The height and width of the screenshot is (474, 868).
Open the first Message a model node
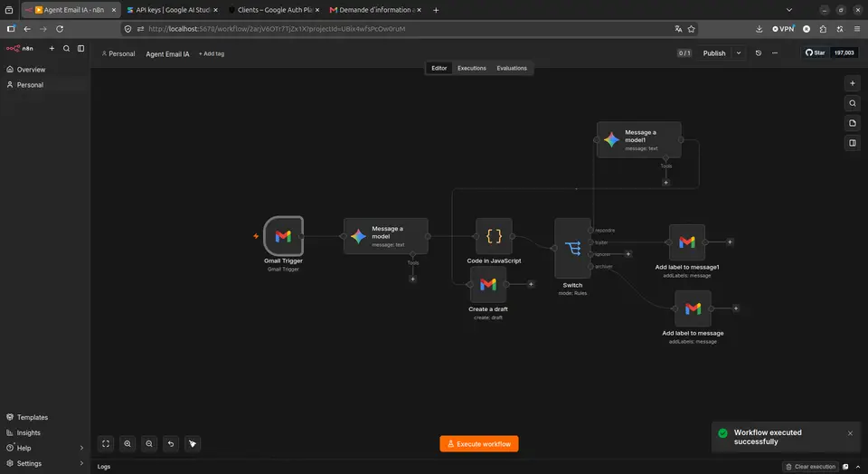tap(386, 236)
